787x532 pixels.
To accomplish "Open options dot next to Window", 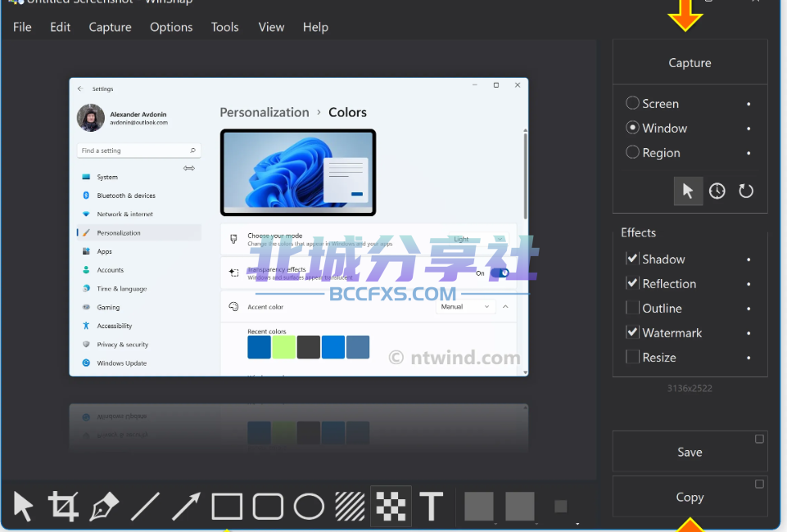I will coord(749,128).
